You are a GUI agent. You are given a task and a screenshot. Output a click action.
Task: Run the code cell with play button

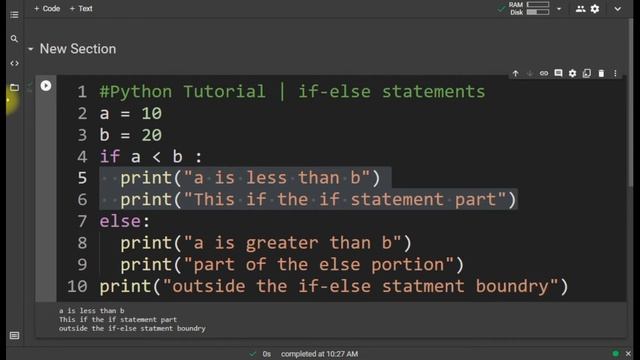(x=46, y=86)
